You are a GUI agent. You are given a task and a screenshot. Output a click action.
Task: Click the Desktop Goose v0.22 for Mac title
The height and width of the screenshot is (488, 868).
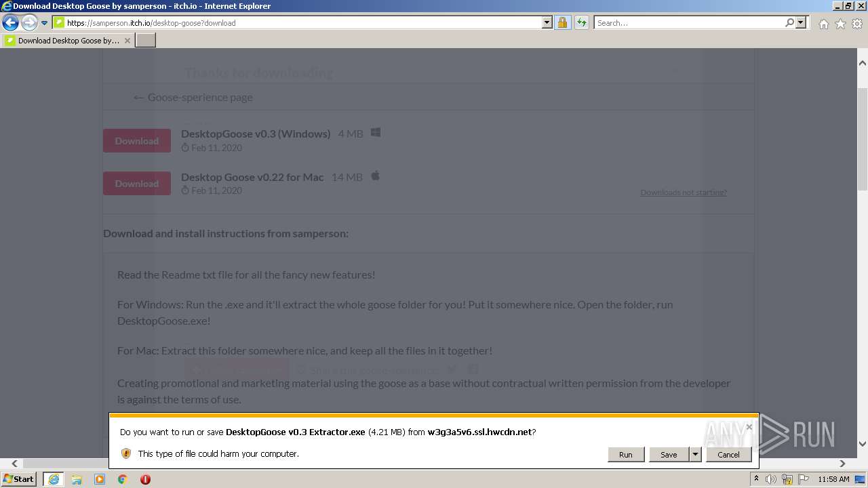tap(252, 177)
